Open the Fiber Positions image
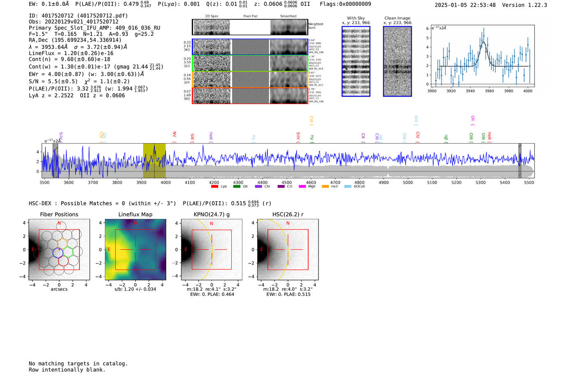The image size is (576, 392). pos(59,249)
